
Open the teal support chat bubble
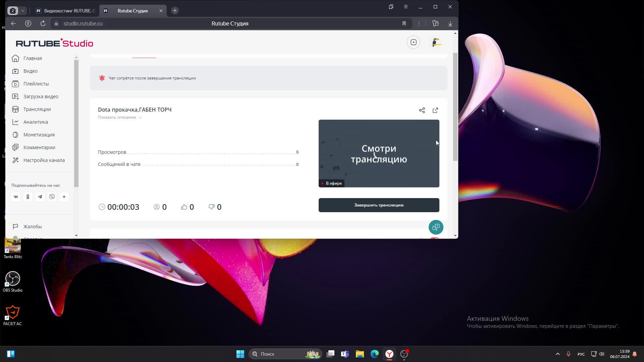coord(436,227)
